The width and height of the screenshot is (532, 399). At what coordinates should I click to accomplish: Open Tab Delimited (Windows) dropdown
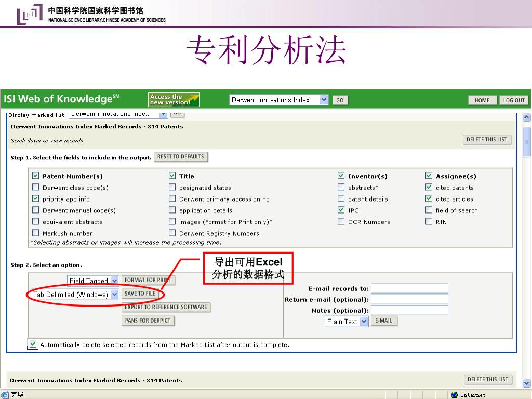pos(74,294)
